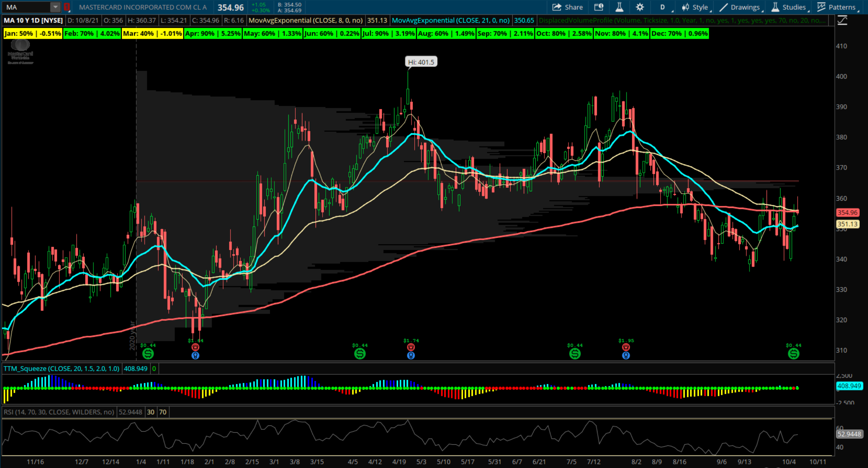
Task: Expand the MA symbol dropdown arrow
Action: pos(55,7)
